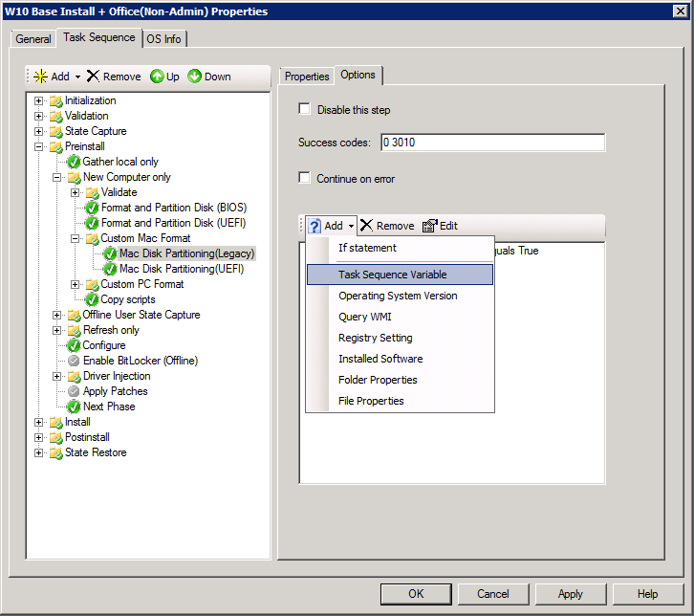Click the State Capture folder icon

56,132
